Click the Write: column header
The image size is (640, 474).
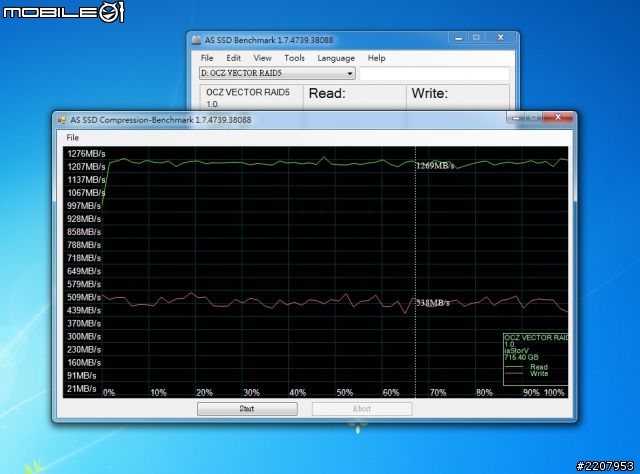pyautogui.click(x=429, y=93)
